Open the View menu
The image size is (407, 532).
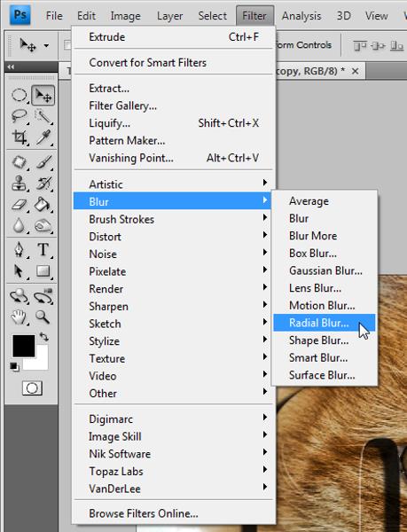click(377, 16)
